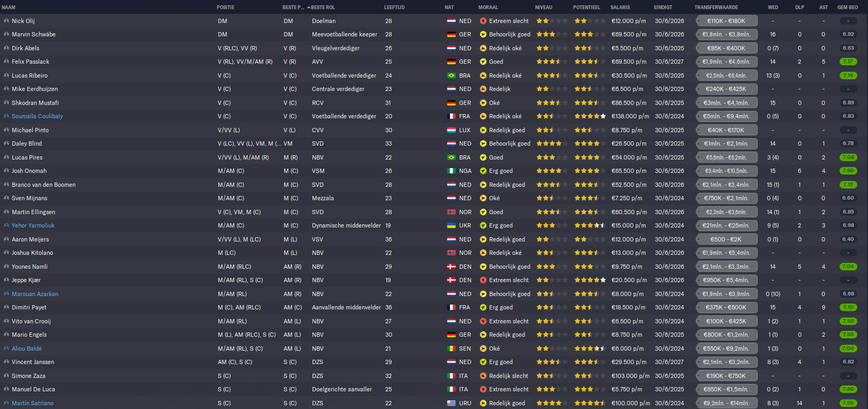Sort by POTENTIEEL column header

pyautogui.click(x=587, y=7)
